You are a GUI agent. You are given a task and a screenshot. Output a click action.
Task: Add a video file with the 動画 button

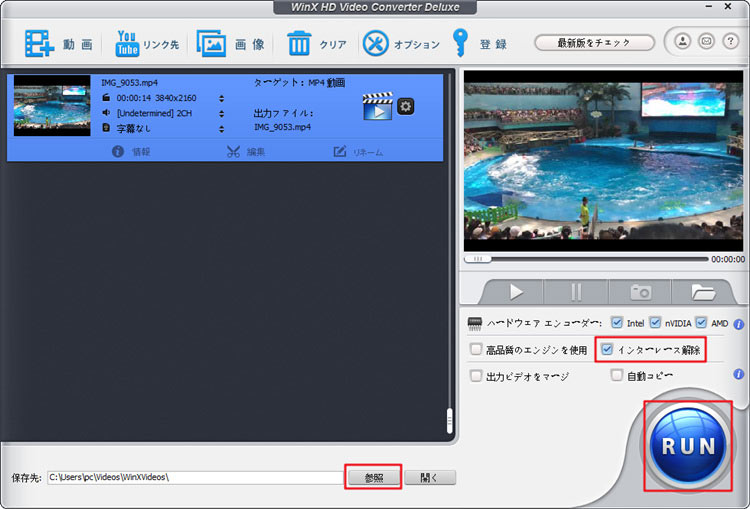(58, 44)
